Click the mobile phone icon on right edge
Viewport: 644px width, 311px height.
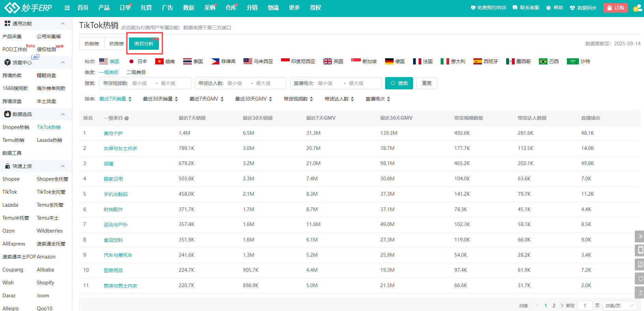[x=640, y=250]
